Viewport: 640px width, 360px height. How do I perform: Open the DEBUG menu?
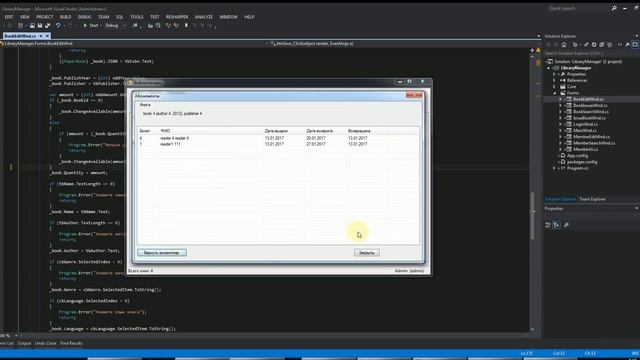coord(84,17)
